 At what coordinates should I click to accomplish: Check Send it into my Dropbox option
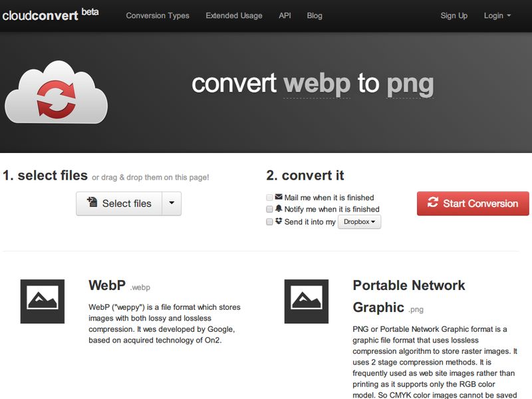pos(269,222)
